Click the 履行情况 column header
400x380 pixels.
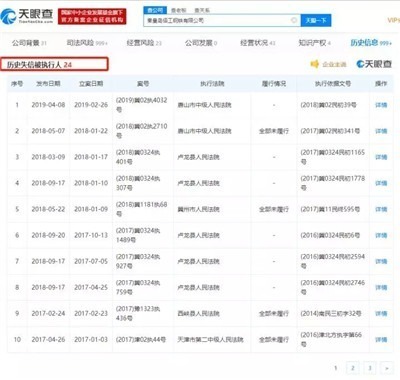(274, 84)
